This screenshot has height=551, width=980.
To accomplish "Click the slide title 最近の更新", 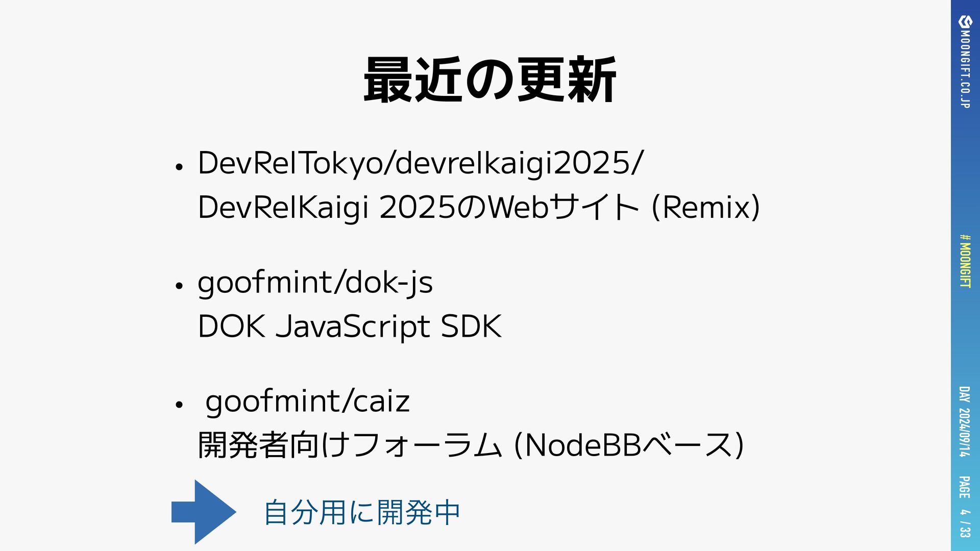I will 489,81.
